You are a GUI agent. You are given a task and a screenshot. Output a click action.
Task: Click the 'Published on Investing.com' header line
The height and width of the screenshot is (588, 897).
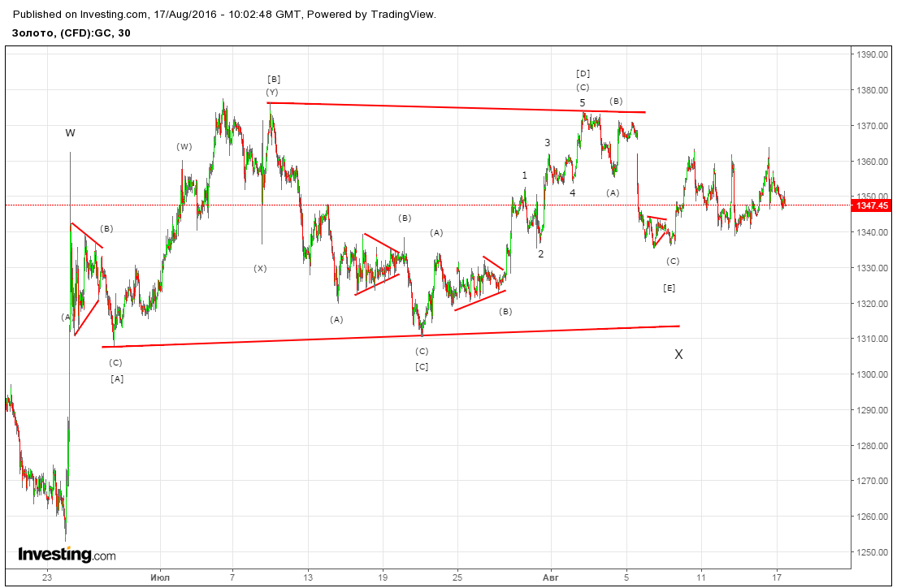pyautogui.click(x=224, y=15)
